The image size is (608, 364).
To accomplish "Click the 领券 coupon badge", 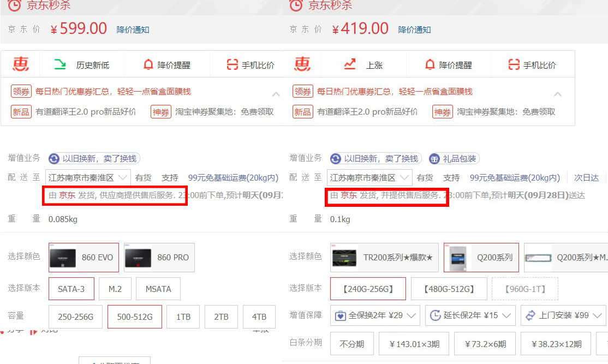I will point(21,91).
